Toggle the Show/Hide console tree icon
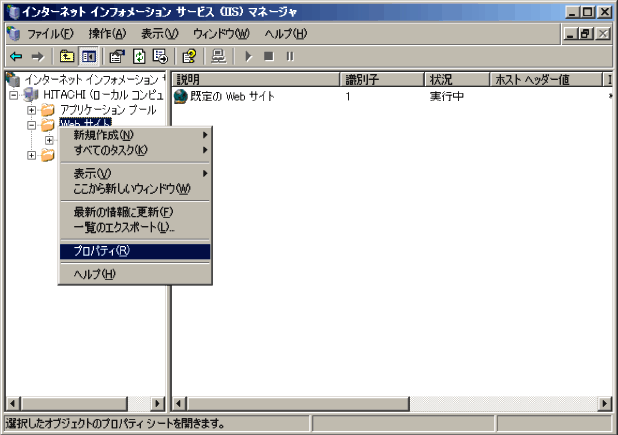This screenshot has height=435, width=618. (88, 57)
